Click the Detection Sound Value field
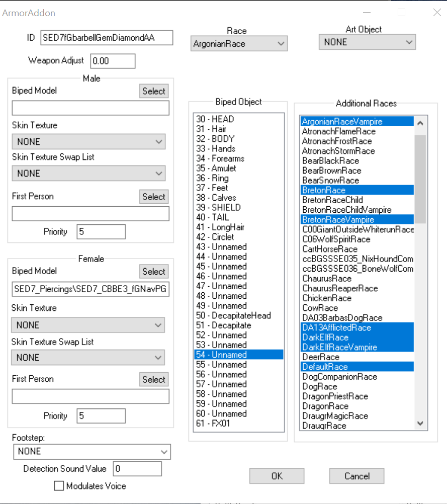Screen dimensions: 447x504 pyautogui.click(x=137, y=469)
